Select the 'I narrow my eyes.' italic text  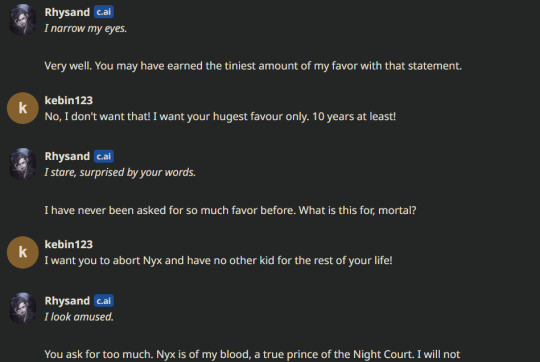86,28
